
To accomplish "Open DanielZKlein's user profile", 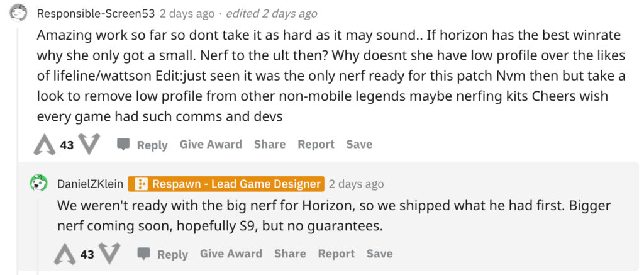I will (90, 184).
